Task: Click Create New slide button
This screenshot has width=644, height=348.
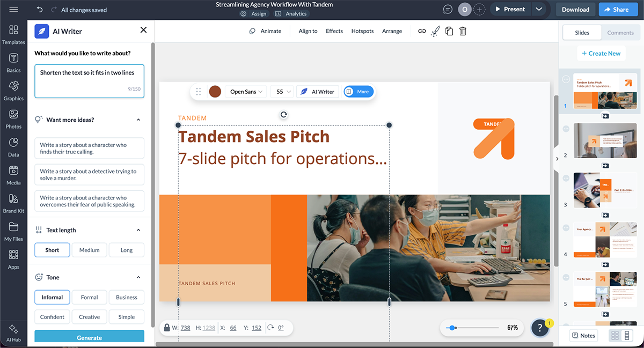Action: pyautogui.click(x=601, y=53)
